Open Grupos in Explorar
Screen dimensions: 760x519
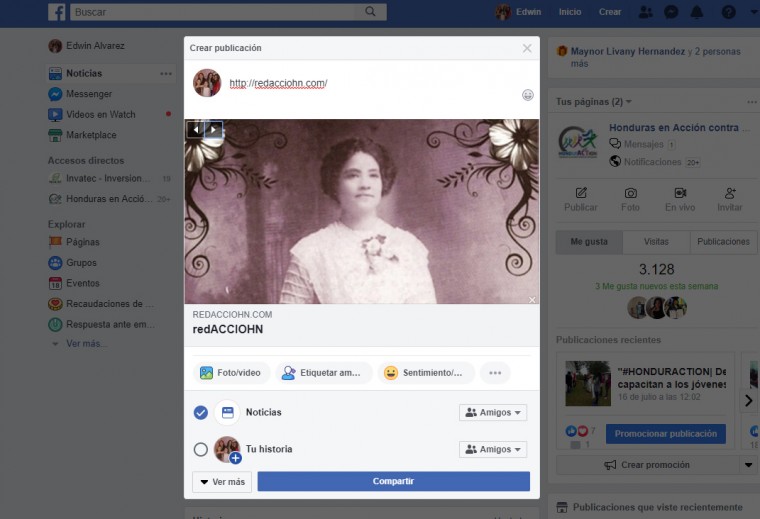tap(73, 263)
